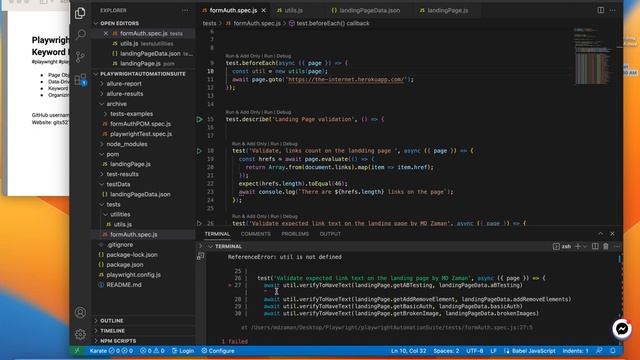Switch to the landingPageData.json editor tab
Screen dimensions: 640x360
tap(369, 10)
